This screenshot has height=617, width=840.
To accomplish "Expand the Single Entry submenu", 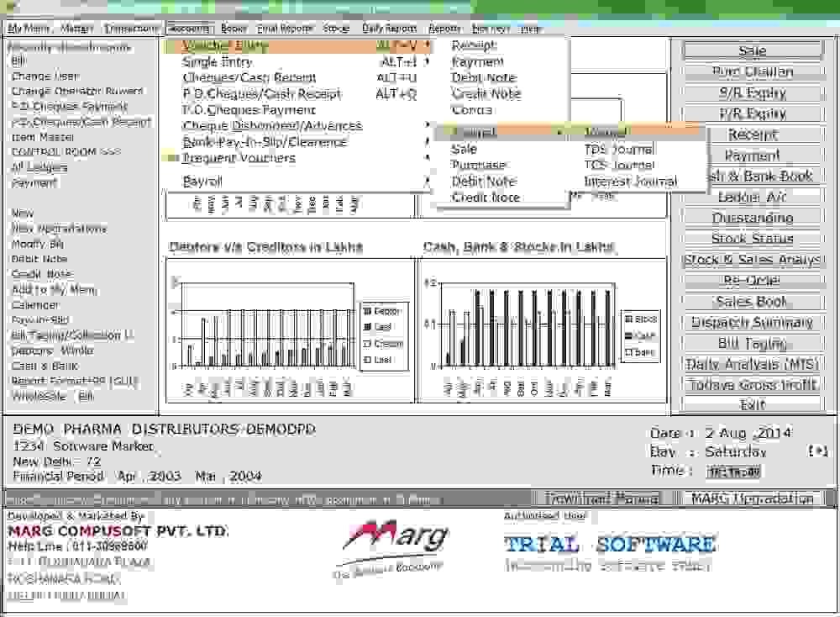I will click(428, 61).
